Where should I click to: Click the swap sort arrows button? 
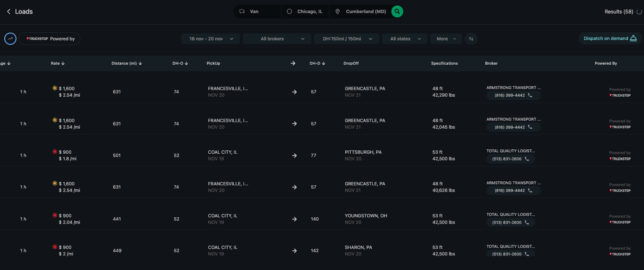tap(471, 39)
